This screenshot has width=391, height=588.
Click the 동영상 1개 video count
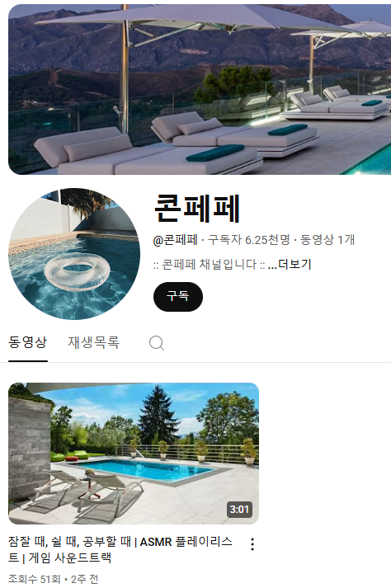coord(327,240)
